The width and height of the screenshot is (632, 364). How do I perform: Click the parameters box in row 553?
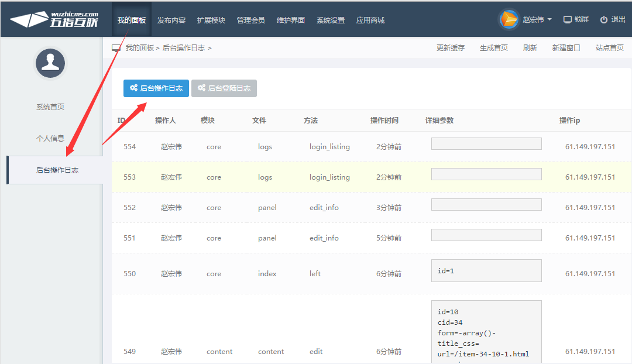[x=486, y=174]
